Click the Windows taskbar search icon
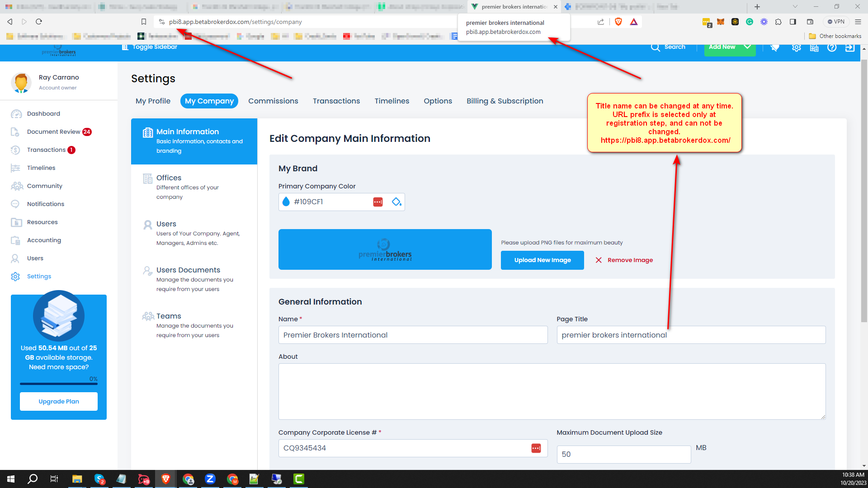Image resolution: width=868 pixels, height=488 pixels. pyautogui.click(x=33, y=479)
